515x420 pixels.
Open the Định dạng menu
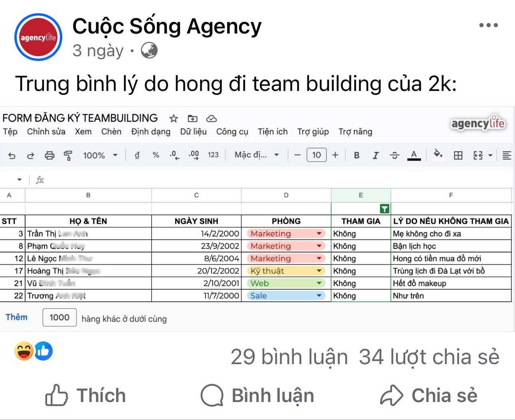pos(151,132)
